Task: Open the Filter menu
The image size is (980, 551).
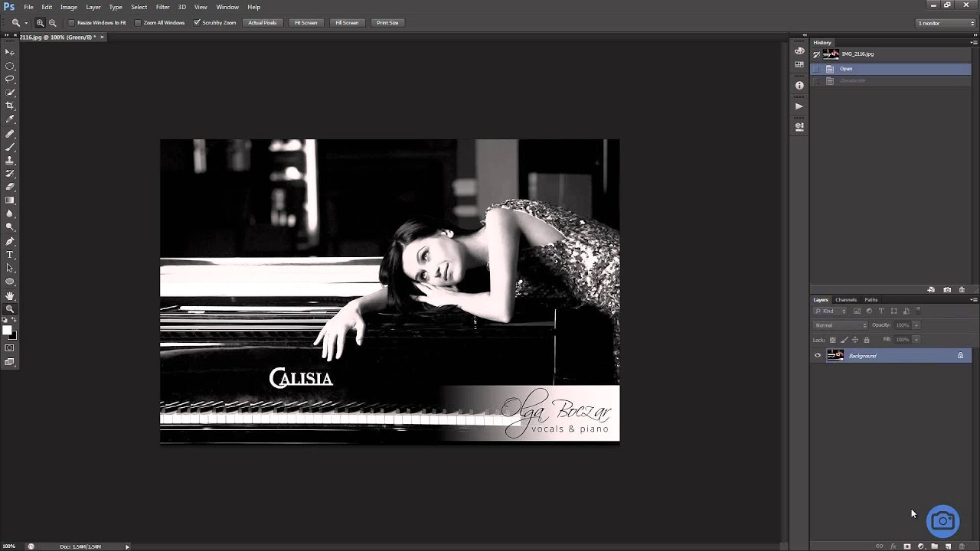Action: click(x=162, y=7)
